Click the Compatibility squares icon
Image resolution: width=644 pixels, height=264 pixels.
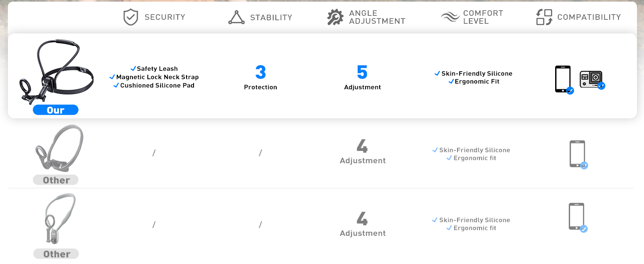(544, 18)
